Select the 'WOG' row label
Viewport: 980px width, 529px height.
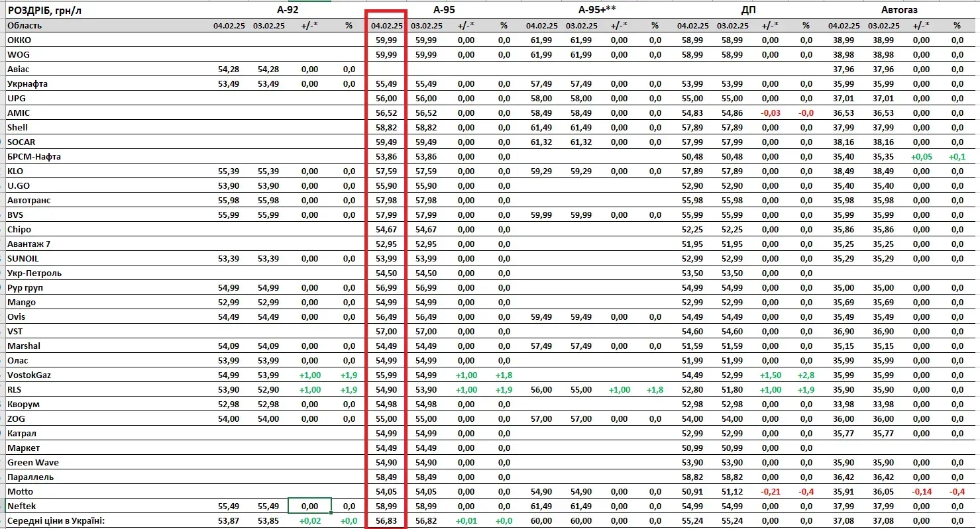click(x=19, y=54)
